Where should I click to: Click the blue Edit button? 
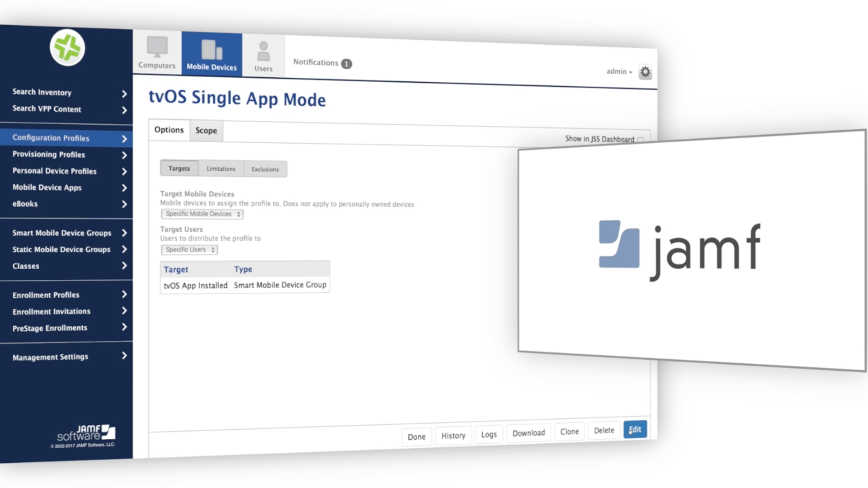click(x=635, y=429)
